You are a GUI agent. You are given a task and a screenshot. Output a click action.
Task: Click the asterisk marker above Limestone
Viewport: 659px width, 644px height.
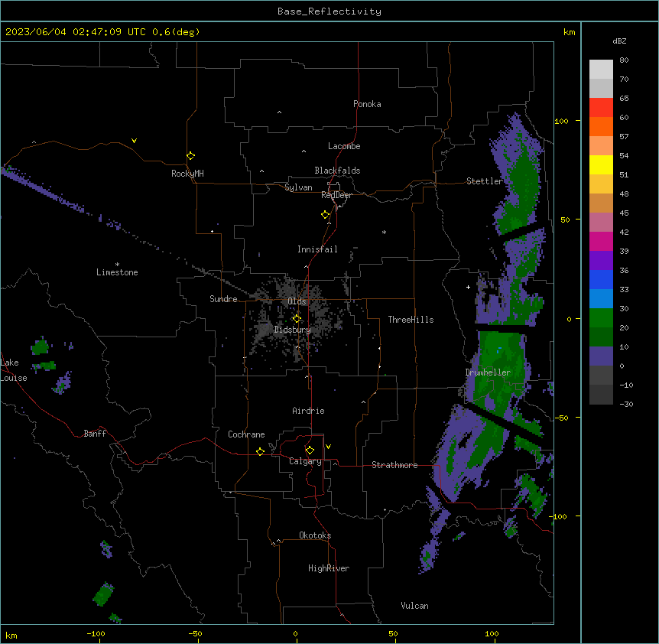tap(117, 265)
